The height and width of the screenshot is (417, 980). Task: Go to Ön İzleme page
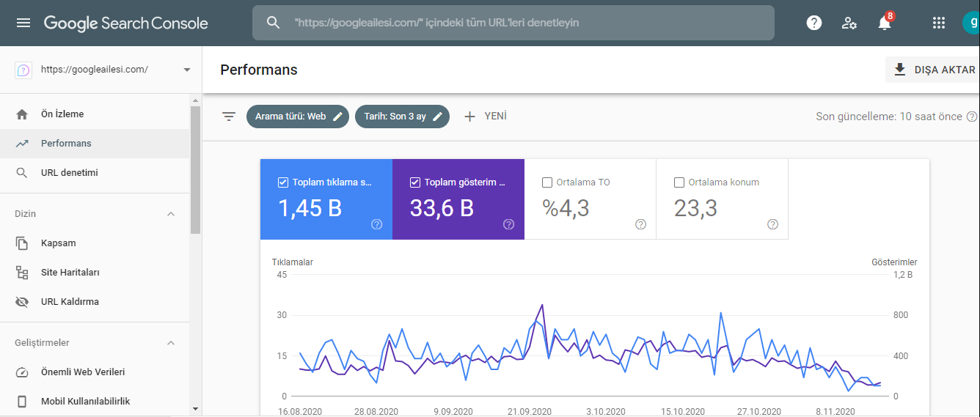point(95,114)
